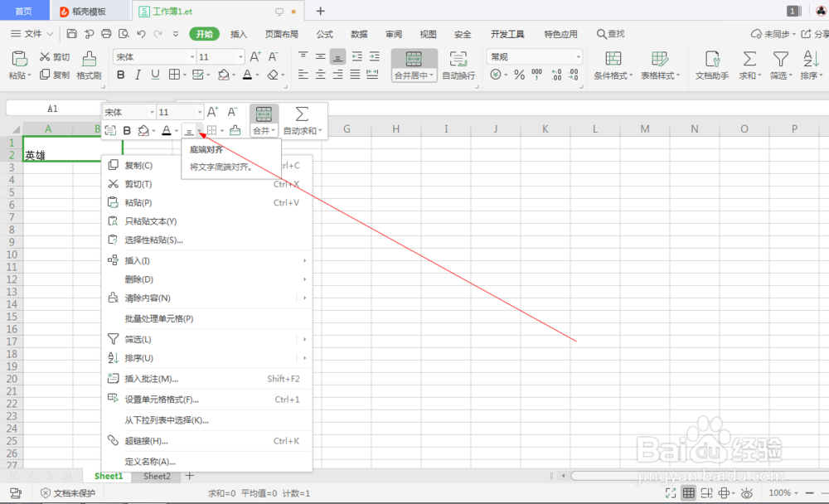Click font color A in mini toolbar
The width and height of the screenshot is (829, 504).
click(x=166, y=130)
